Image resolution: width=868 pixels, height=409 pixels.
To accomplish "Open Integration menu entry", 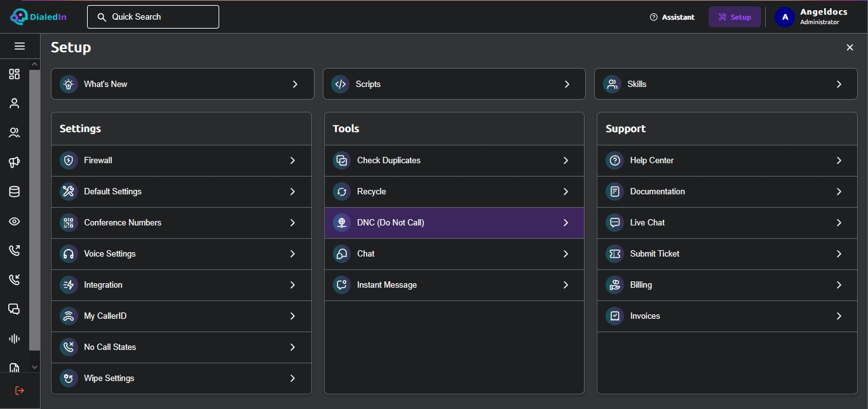I will (x=182, y=285).
